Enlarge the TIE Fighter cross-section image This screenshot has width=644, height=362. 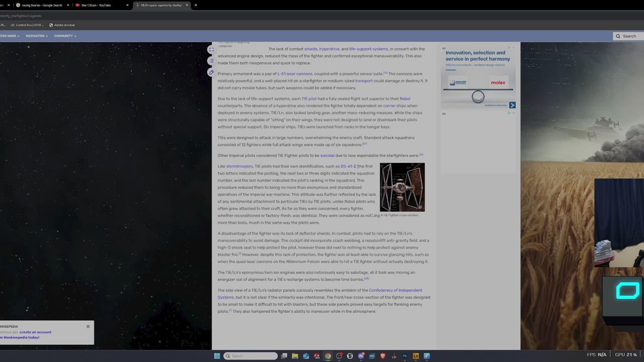[402, 187]
